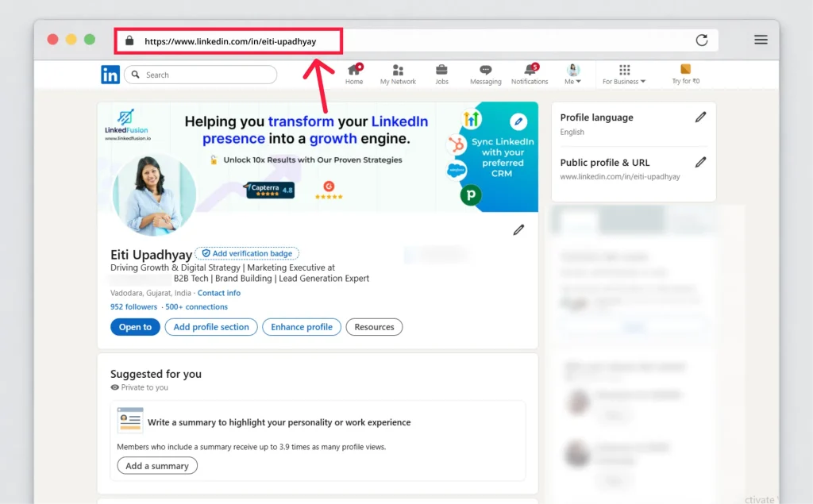Click the Enhance profile button
This screenshot has width=813, height=504.
click(x=302, y=327)
